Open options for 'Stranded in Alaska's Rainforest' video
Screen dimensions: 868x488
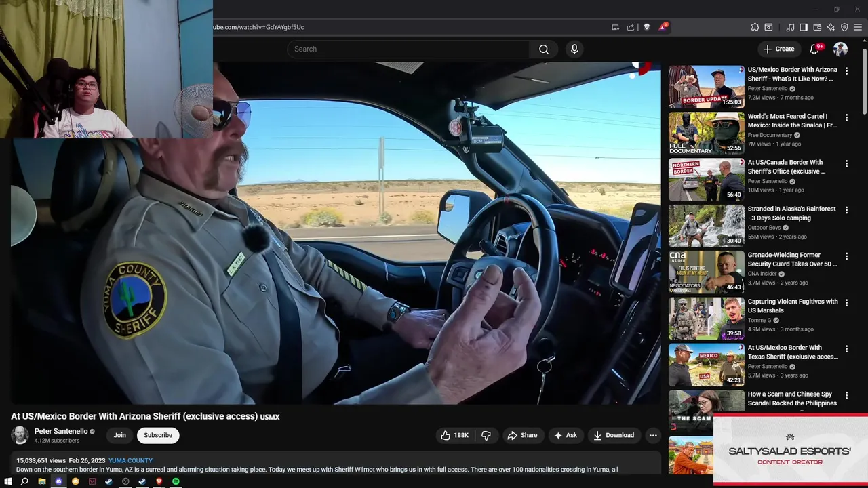(x=846, y=210)
